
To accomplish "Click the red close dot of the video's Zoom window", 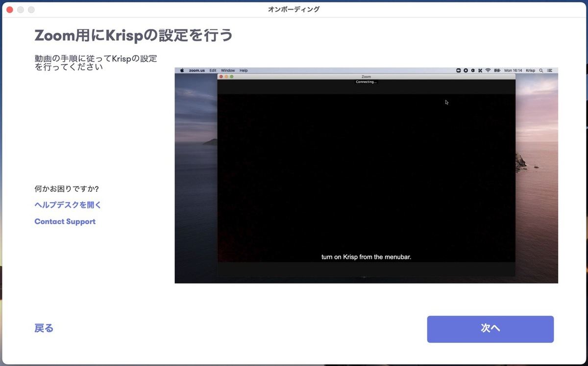I will 221,77.
